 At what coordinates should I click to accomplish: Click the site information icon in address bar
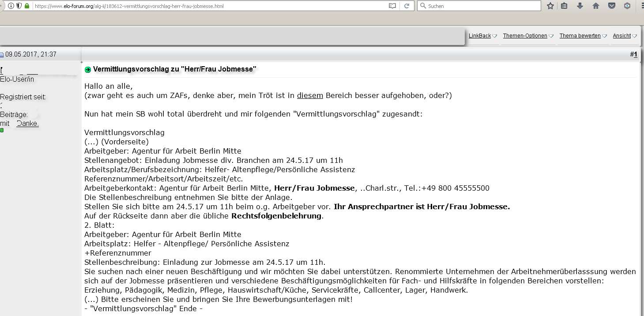(11, 6)
